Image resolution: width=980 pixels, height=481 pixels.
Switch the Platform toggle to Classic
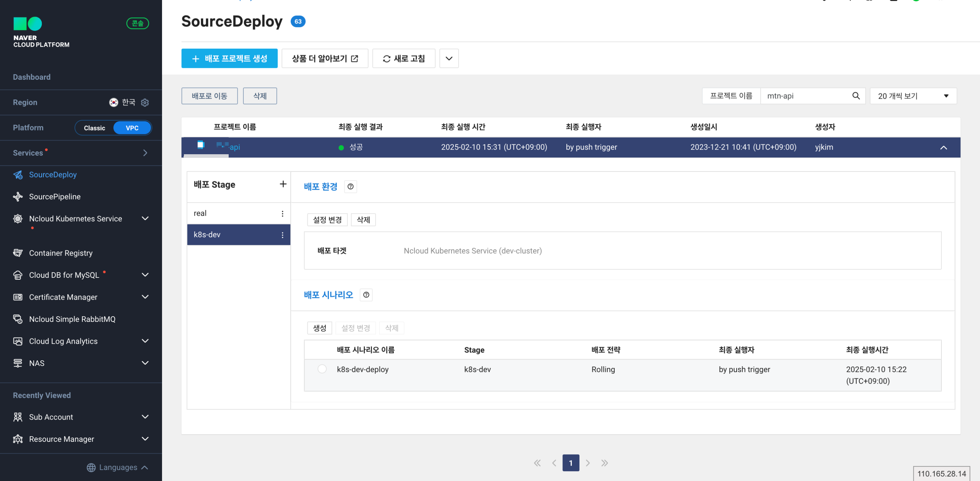[x=94, y=128]
